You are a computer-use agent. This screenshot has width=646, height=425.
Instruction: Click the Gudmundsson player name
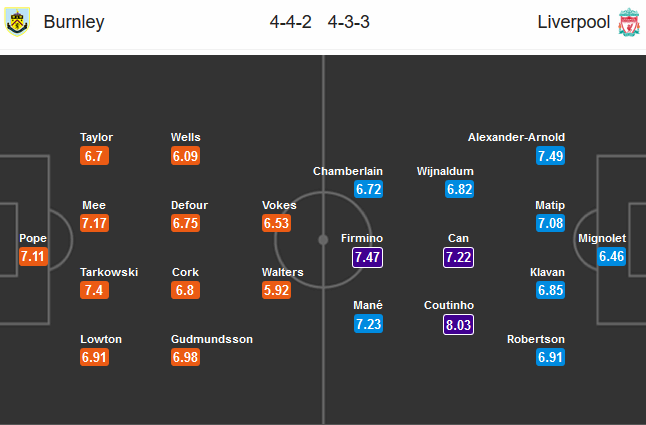click(212, 339)
